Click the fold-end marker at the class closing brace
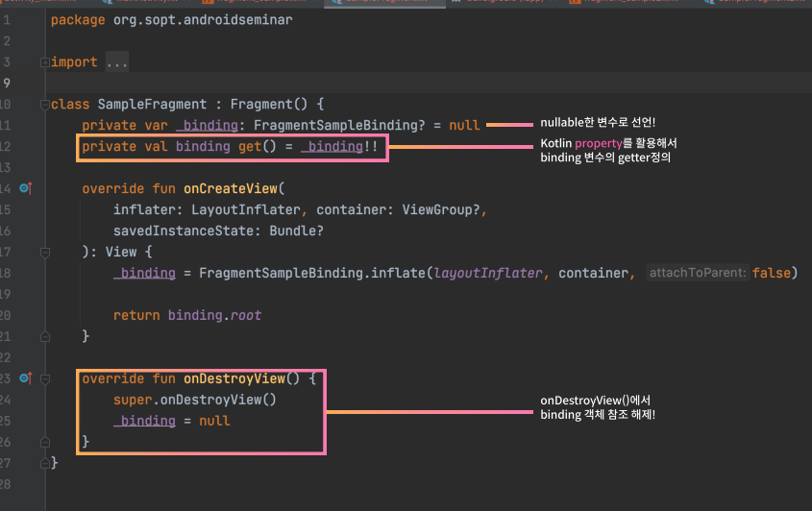Image resolution: width=812 pixels, height=511 pixels. pyautogui.click(x=45, y=463)
